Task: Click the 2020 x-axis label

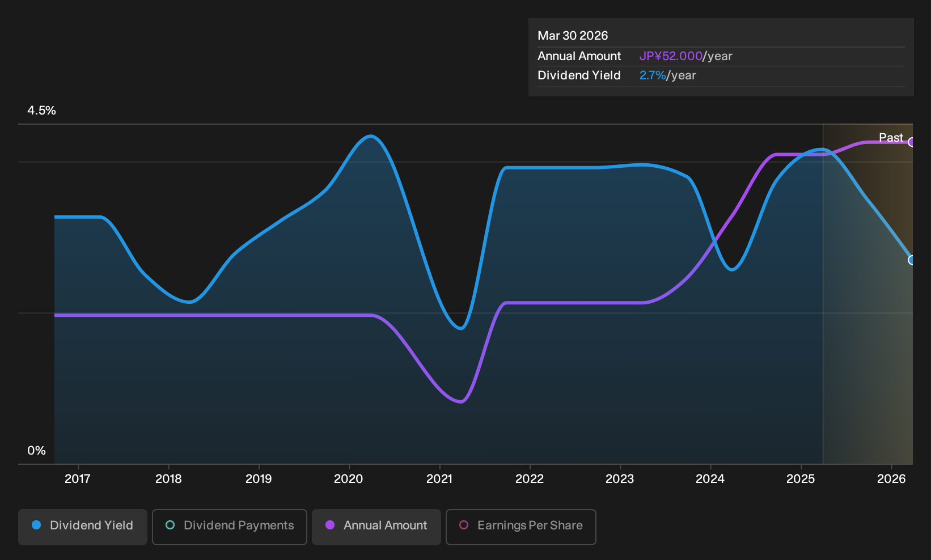Action: (x=349, y=479)
